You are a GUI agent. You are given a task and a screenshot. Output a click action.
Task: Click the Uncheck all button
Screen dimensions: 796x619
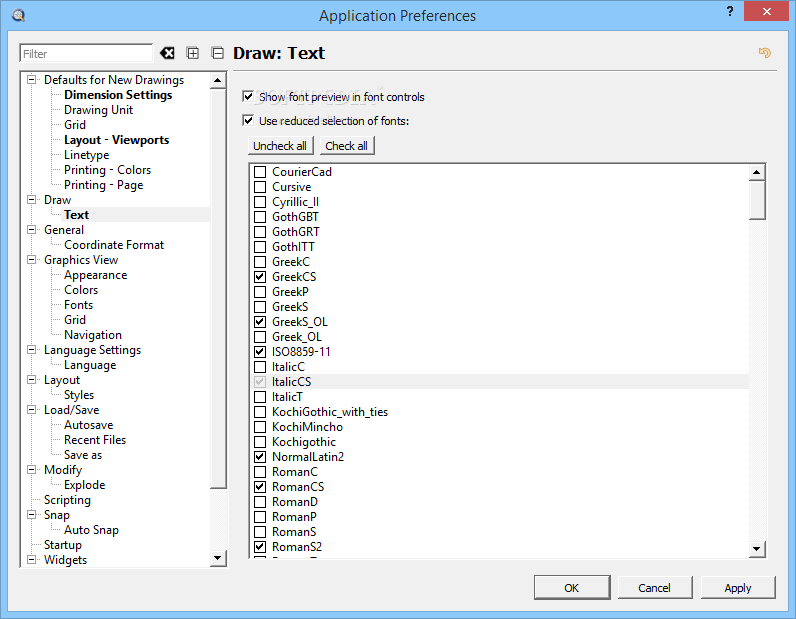(280, 146)
